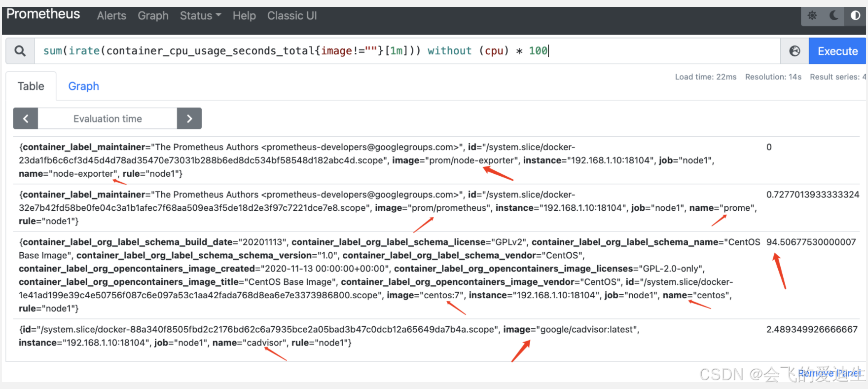Switch to Classic UI
The width and height of the screenshot is (868, 389).
292,16
